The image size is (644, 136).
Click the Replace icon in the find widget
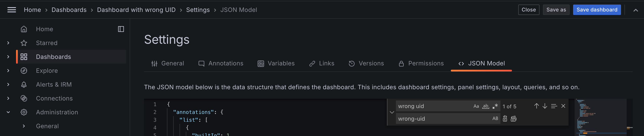point(505,118)
